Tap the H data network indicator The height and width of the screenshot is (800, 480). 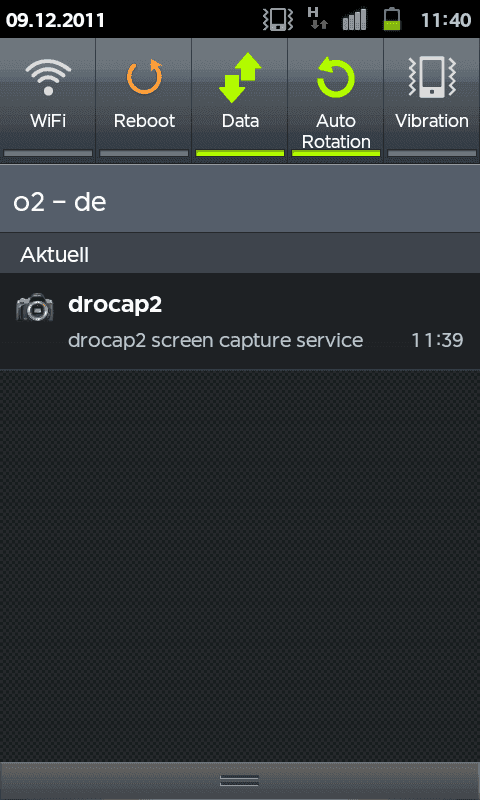(x=318, y=19)
